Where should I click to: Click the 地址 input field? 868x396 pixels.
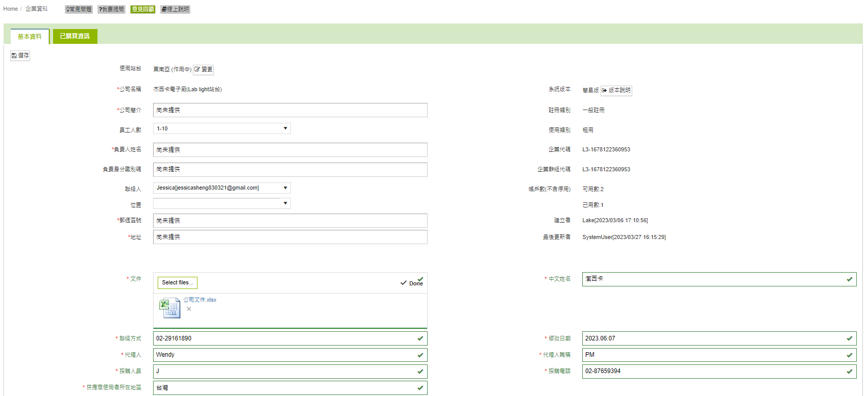[x=290, y=237]
